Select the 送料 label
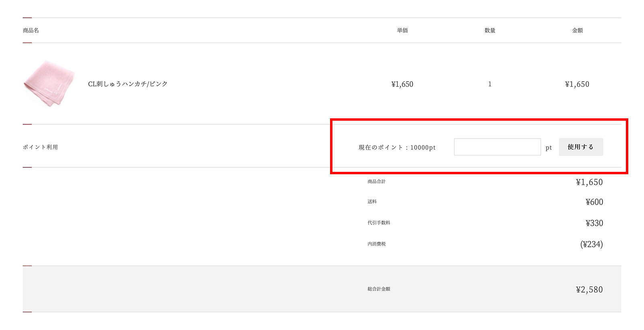Viewport: 644px width, 330px height. coord(372,202)
